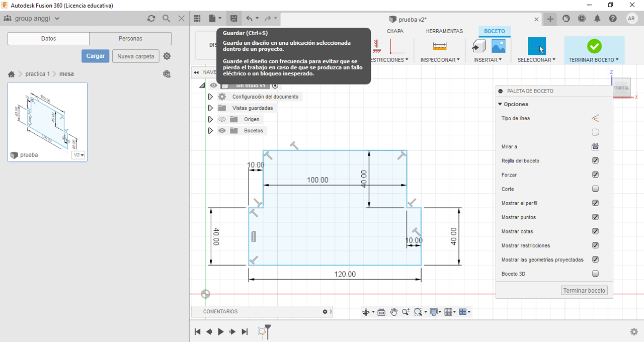Switch to the Personas tab
Viewport: 644px width, 342px height.
[x=130, y=39]
